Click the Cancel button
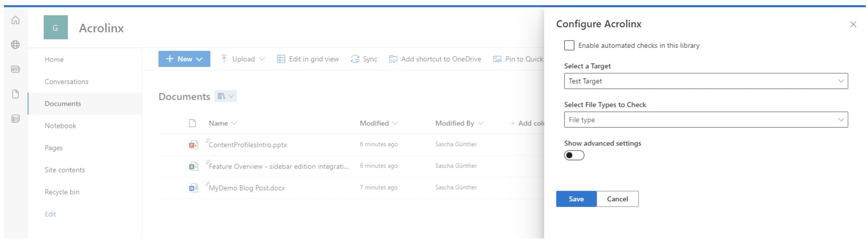 [x=618, y=199]
